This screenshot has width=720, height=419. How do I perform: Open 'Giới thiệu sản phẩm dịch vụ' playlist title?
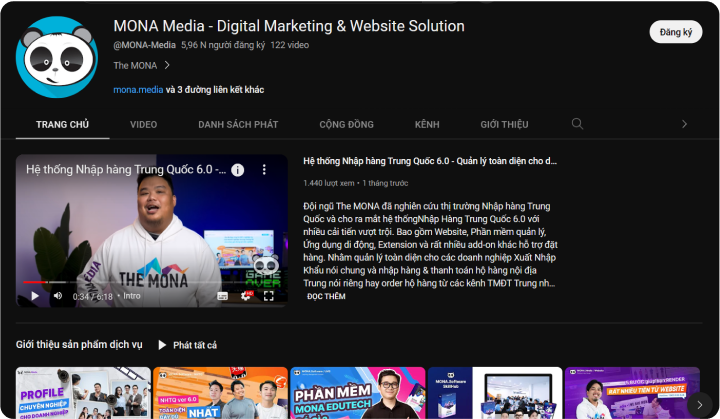pos(79,345)
